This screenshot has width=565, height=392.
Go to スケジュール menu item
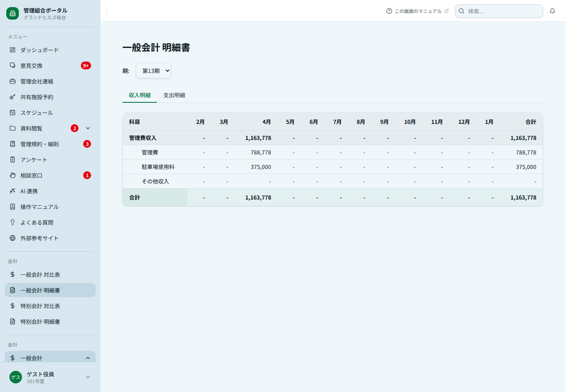(x=50, y=113)
